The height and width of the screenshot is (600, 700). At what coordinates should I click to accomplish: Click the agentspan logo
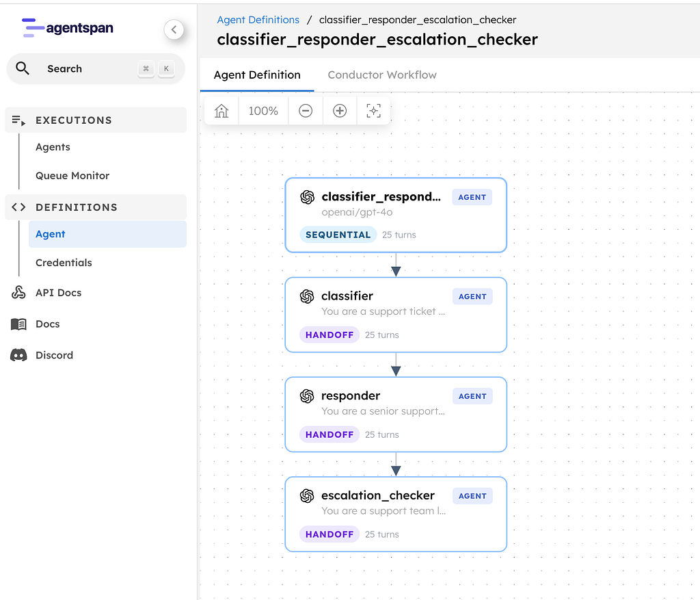click(66, 29)
